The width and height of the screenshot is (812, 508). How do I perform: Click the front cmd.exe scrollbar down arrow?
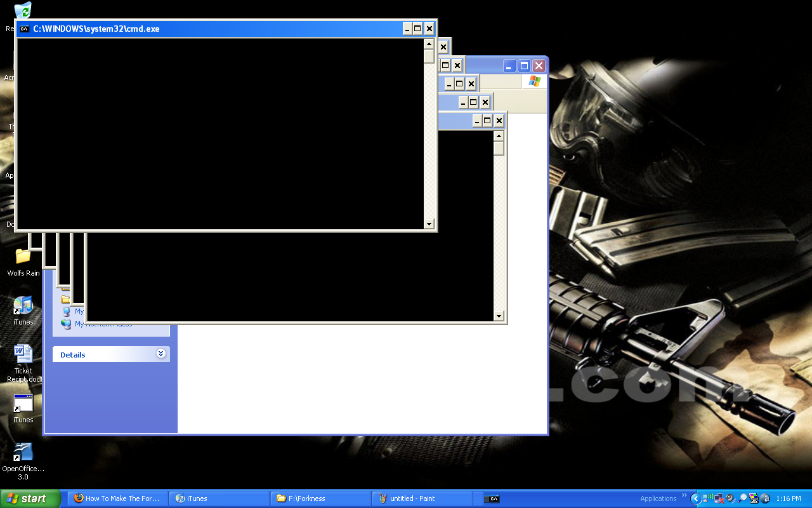[429, 224]
